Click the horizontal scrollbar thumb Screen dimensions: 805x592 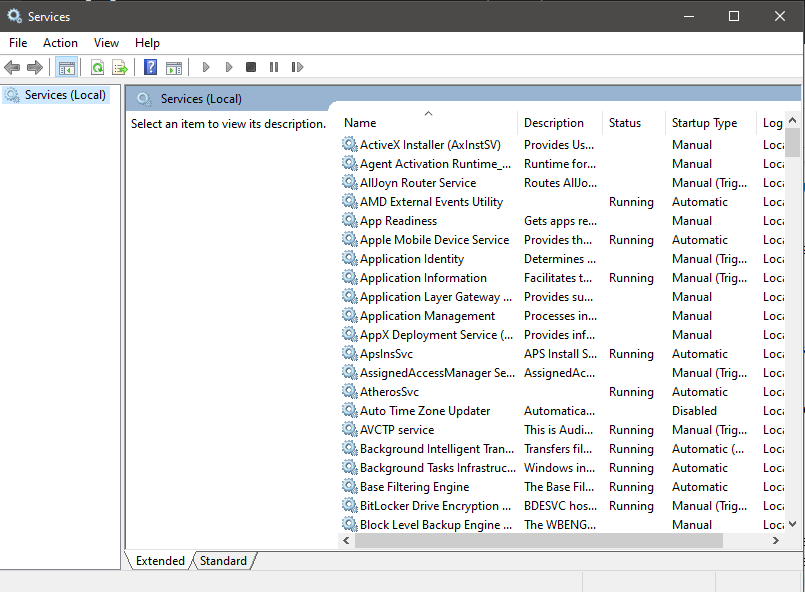(539, 540)
